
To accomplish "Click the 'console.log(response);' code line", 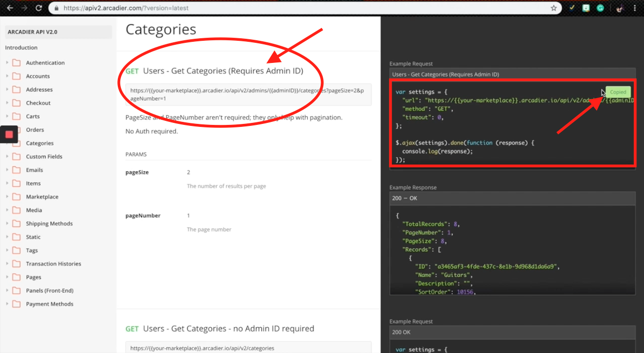I will [438, 151].
